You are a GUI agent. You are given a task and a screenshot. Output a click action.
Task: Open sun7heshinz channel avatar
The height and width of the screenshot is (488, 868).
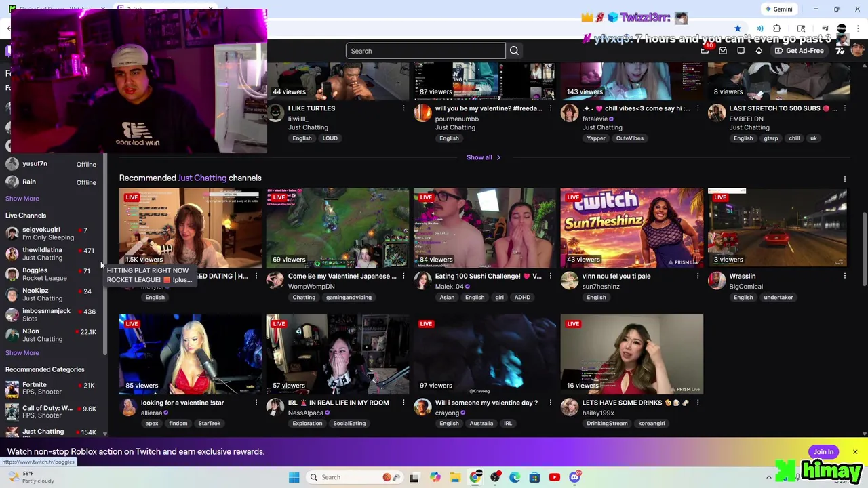(570, 281)
